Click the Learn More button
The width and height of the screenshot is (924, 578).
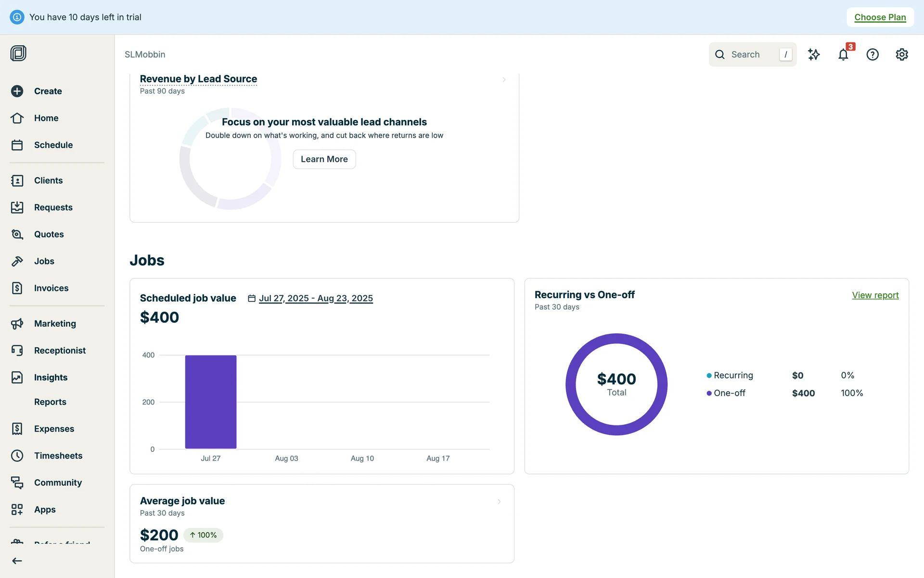324,159
